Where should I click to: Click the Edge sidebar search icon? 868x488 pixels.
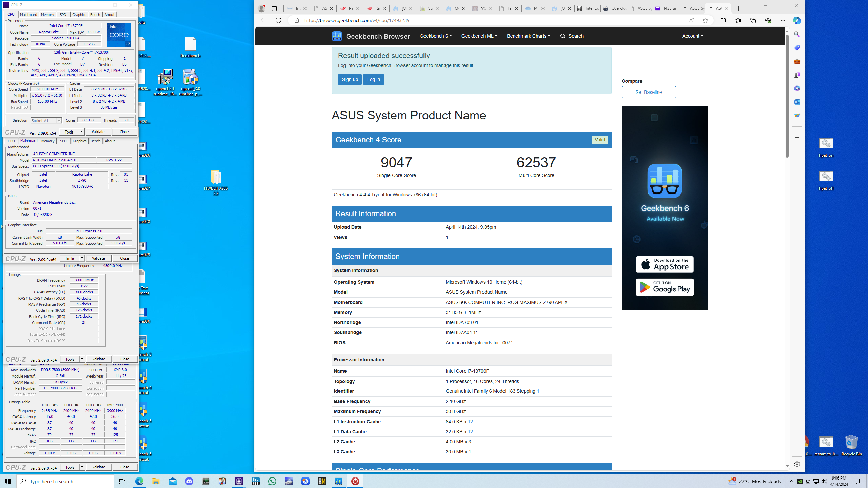(x=797, y=34)
